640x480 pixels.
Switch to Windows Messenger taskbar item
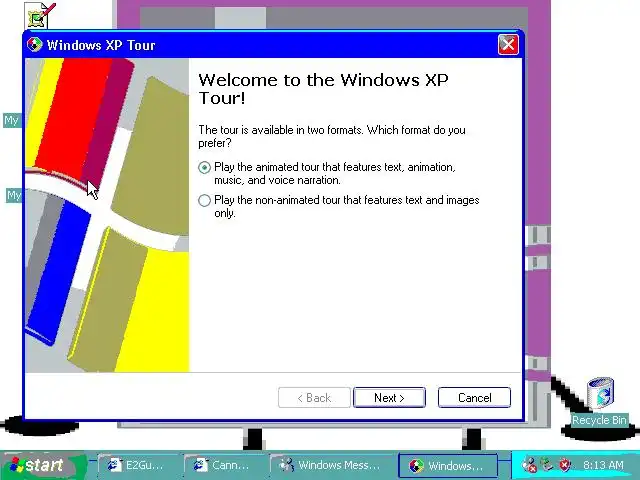tap(331, 465)
